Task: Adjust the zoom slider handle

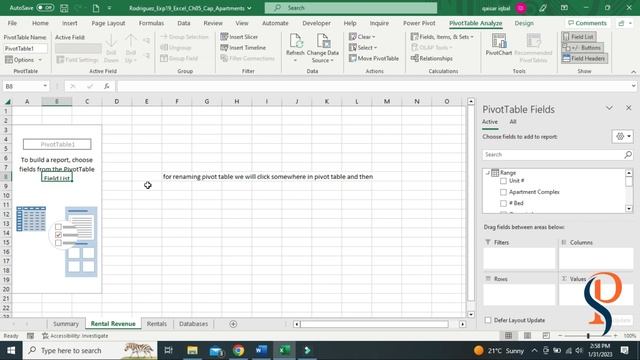Action: (x=588, y=336)
